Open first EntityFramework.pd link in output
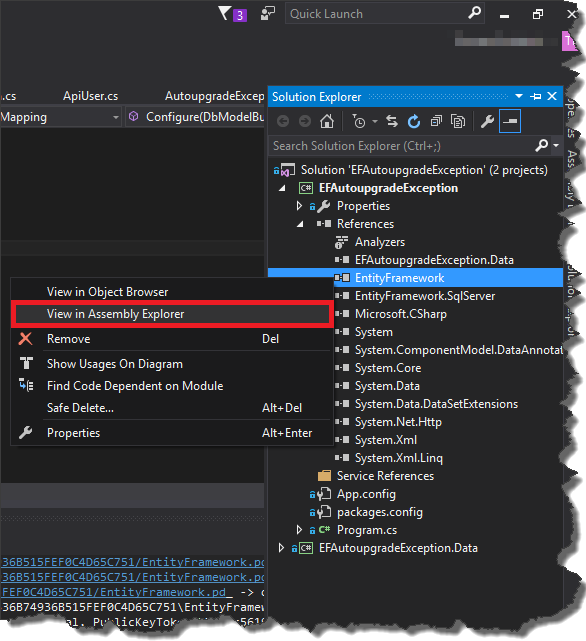Image resolution: width=586 pixels, height=641 pixels. pos(133,563)
